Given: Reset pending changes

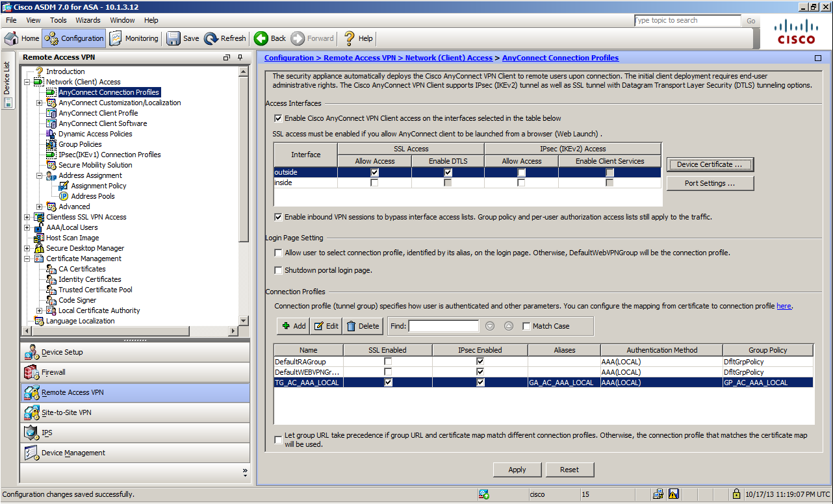Looking at the screenshot, I should pyautogui.click(x=569, y=470).
